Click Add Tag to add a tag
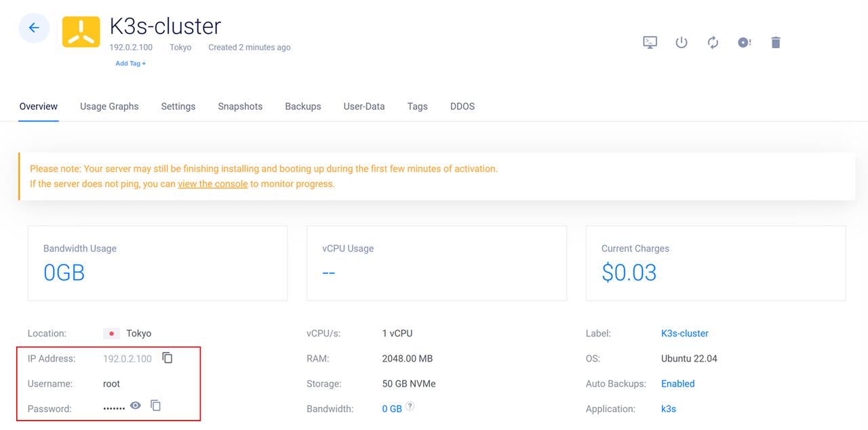Screen dimensions: 868x430 click(130, 63)
